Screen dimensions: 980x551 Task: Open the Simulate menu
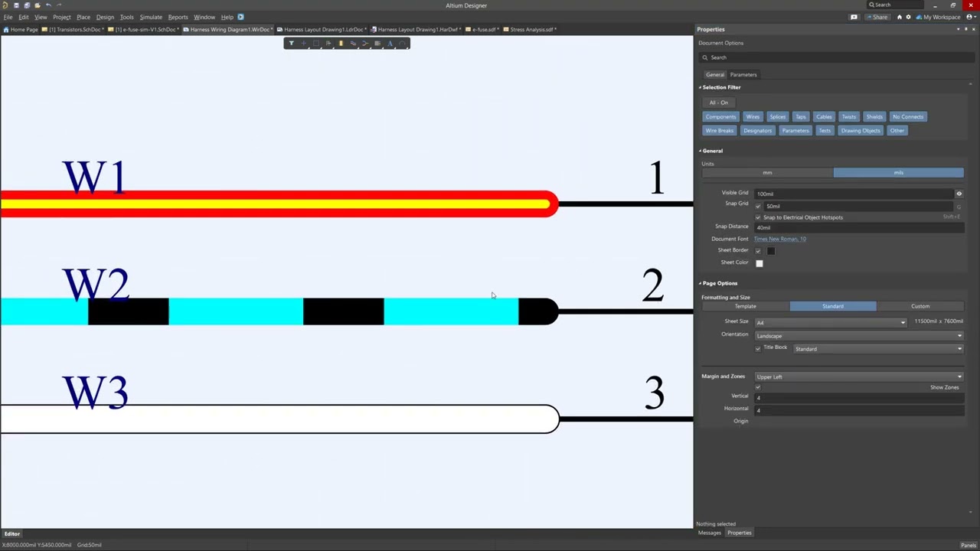150,17
